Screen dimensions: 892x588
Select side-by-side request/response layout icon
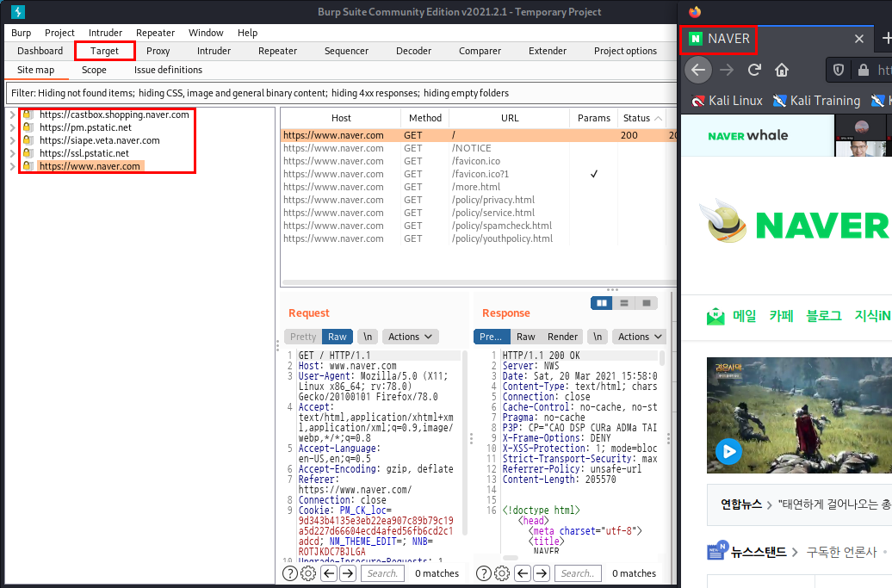point(601,303)
